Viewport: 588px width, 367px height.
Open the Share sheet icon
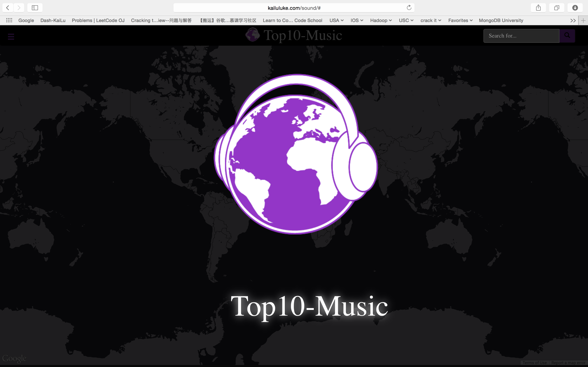(x=538, y=8)
